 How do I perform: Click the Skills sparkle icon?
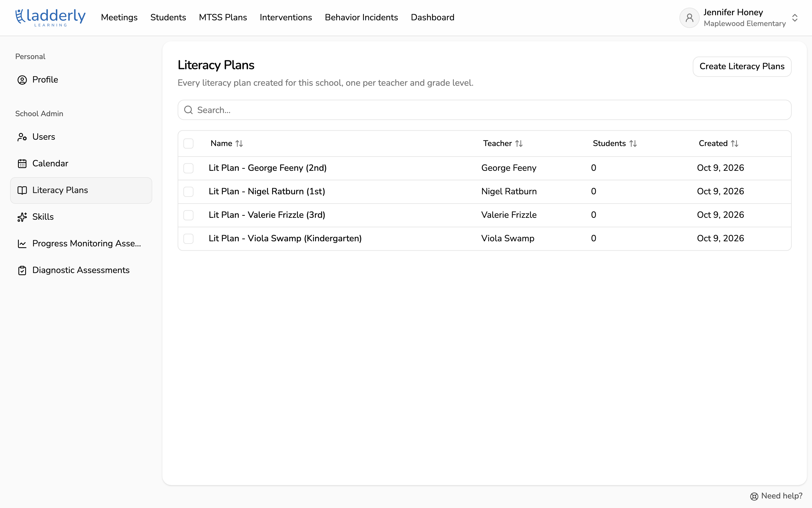[x=22, y=217]
